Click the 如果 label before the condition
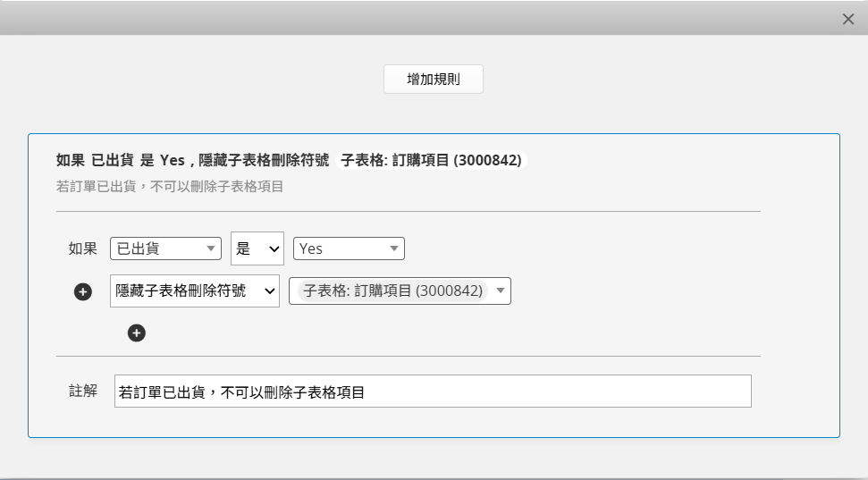The width and height of the screenshot is (868, 480). 83,248
